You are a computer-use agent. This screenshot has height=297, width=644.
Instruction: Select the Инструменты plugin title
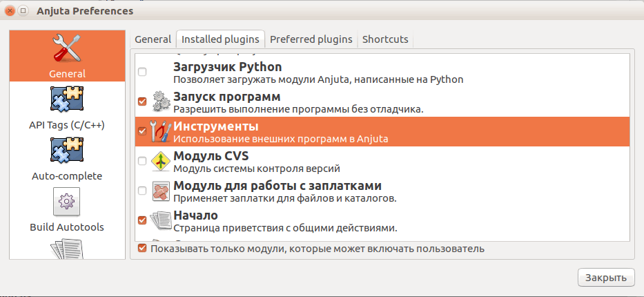coord(215,126)
